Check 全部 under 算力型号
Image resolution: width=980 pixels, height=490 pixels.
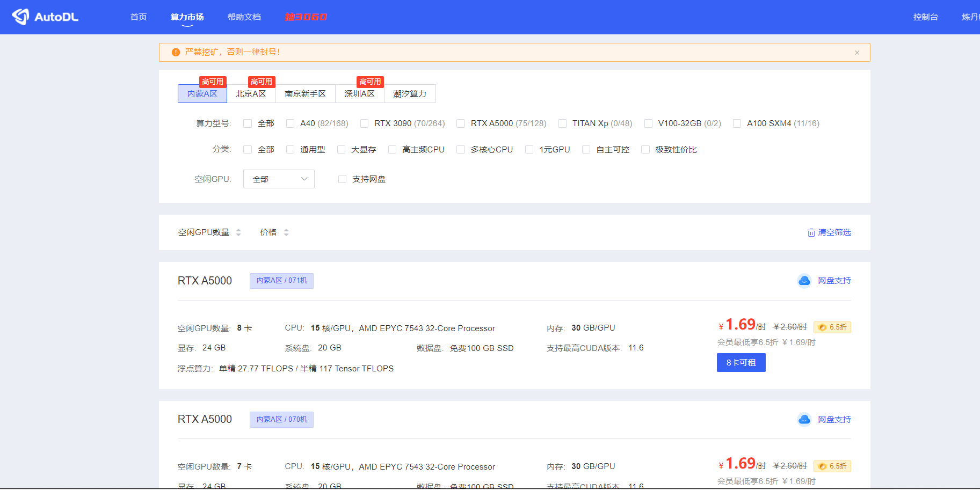248,123
